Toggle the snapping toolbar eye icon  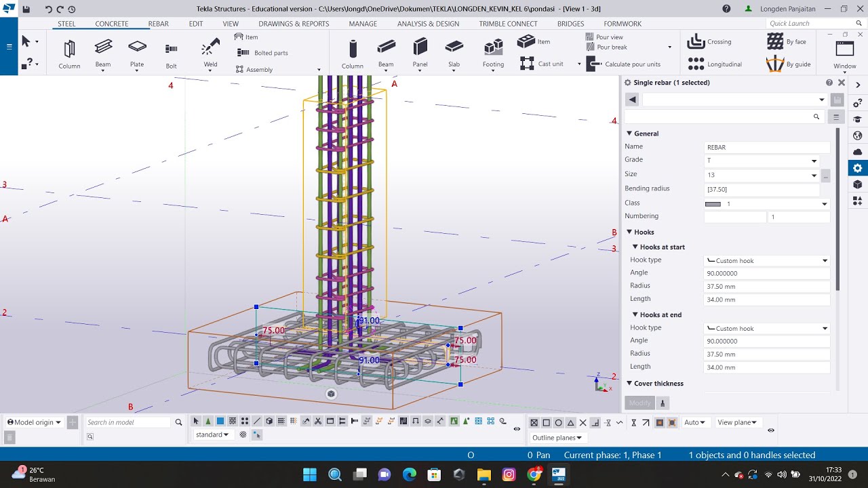click(x=771, y=430)
